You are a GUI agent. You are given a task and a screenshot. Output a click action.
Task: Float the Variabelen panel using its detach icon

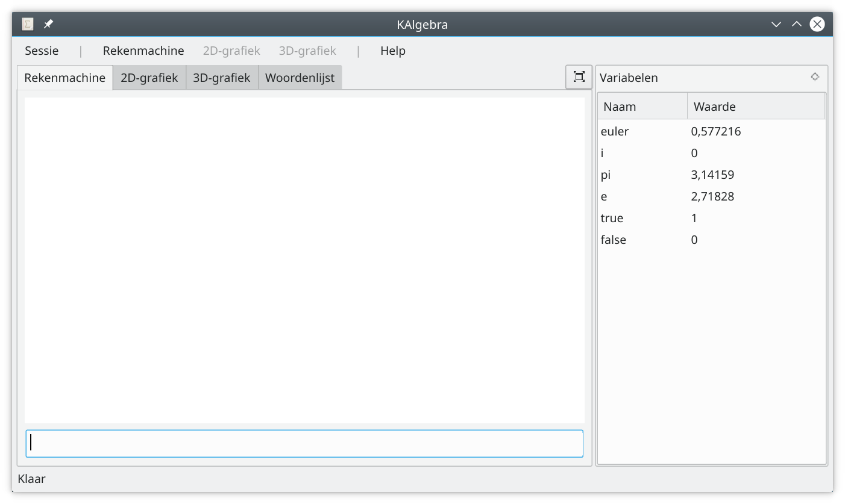pyautogui.click(x=815, y=76)
